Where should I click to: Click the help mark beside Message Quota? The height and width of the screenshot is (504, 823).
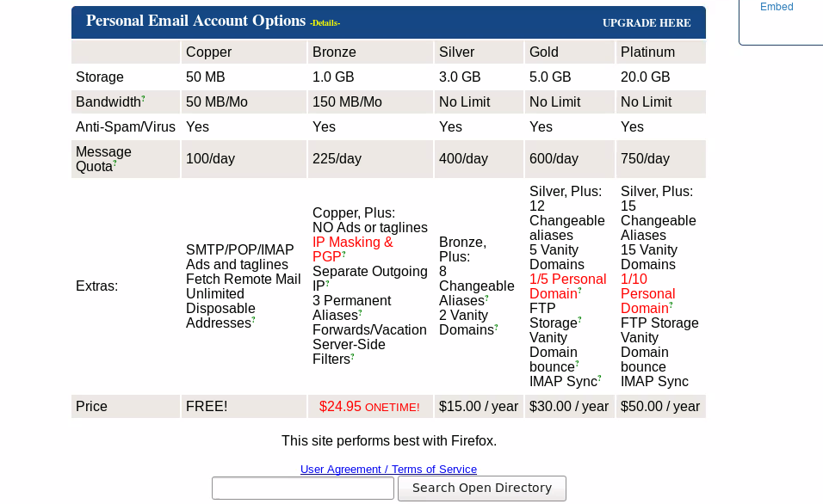click(x=115, y=163)
